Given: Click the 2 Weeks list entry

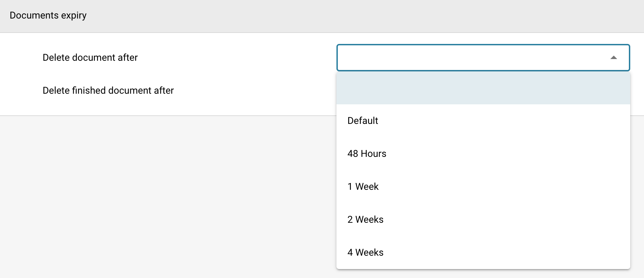Looking at the screenshot, I should [x=365, y=220].
